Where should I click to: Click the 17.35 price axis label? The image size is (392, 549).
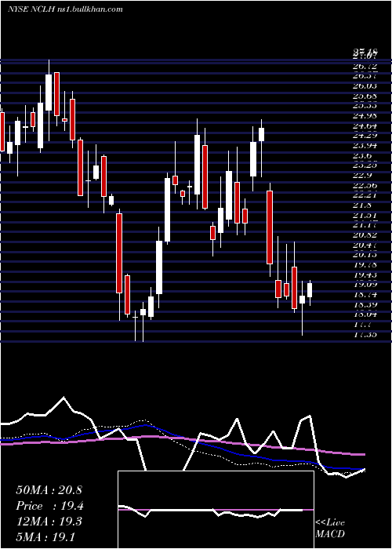(365, 334)
